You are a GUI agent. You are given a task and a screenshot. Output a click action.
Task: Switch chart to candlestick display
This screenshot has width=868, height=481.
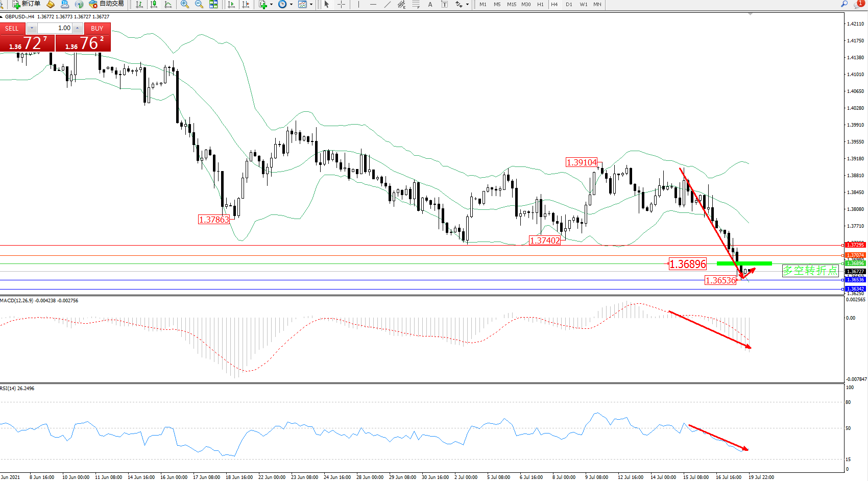[x=154, y=4]
